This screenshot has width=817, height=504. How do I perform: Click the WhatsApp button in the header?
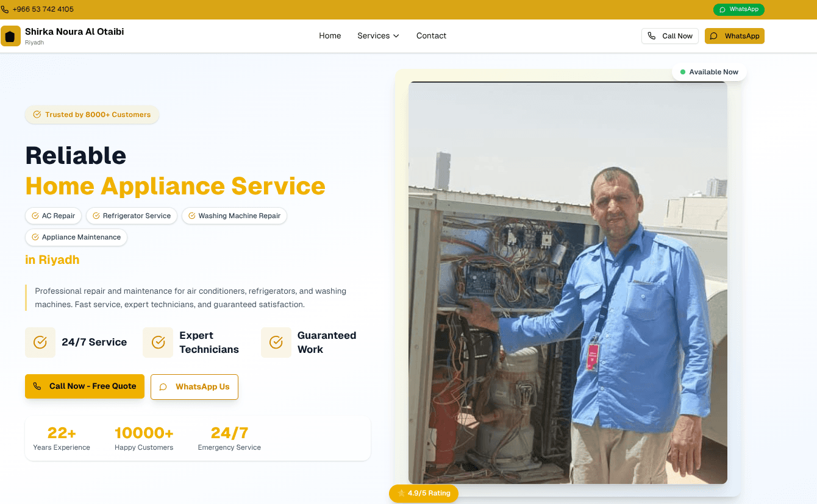click(734, 36)
